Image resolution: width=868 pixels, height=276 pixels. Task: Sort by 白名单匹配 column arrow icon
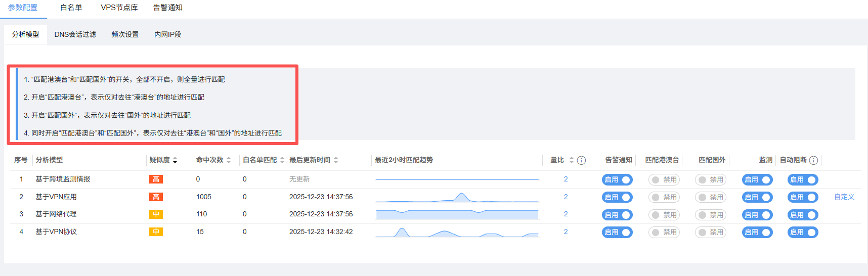282,160
